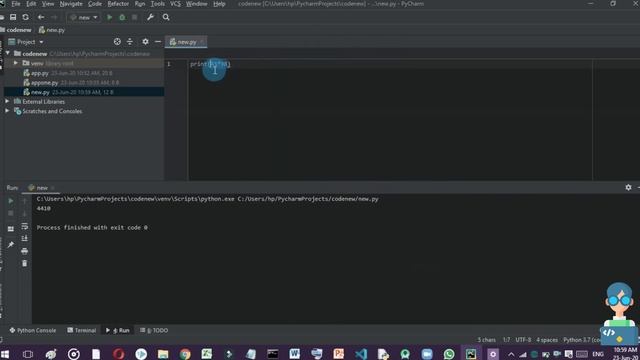Open the Window menu
Screen dimensions: 640x360
coord(196,4)
